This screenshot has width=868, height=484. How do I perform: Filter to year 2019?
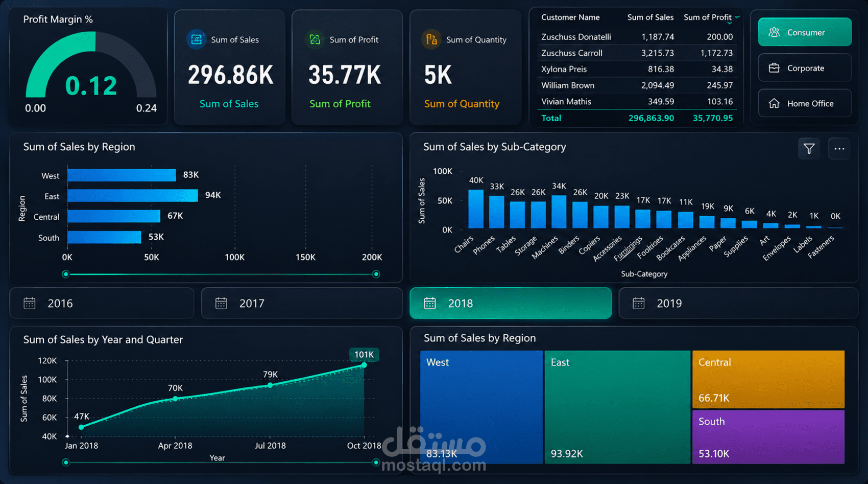tap(738, 303)
